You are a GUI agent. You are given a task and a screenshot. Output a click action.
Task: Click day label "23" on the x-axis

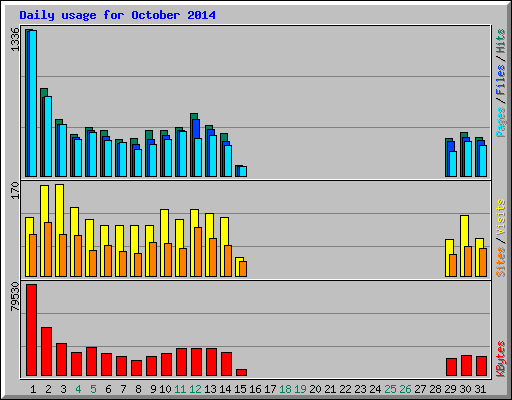click(x=360, y=389)
